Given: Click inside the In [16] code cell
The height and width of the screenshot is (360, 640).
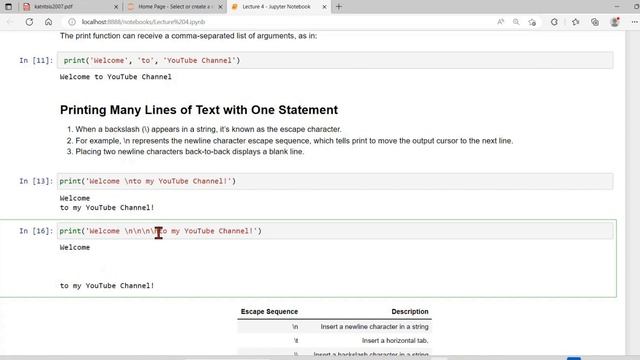Looking at the screenshot, I should click(x=335, y=231).
